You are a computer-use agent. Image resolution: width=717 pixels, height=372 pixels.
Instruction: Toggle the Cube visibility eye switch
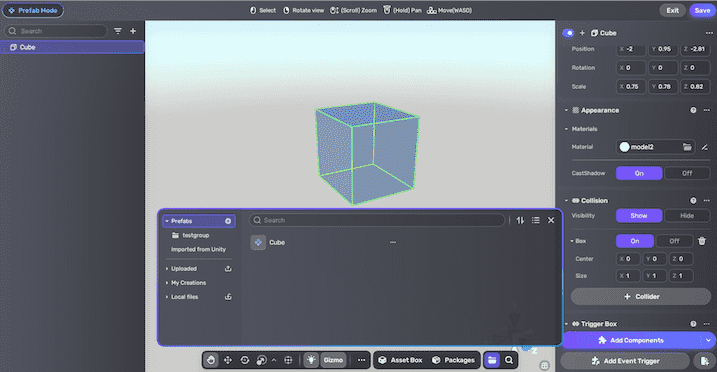(x=568, y=33)
